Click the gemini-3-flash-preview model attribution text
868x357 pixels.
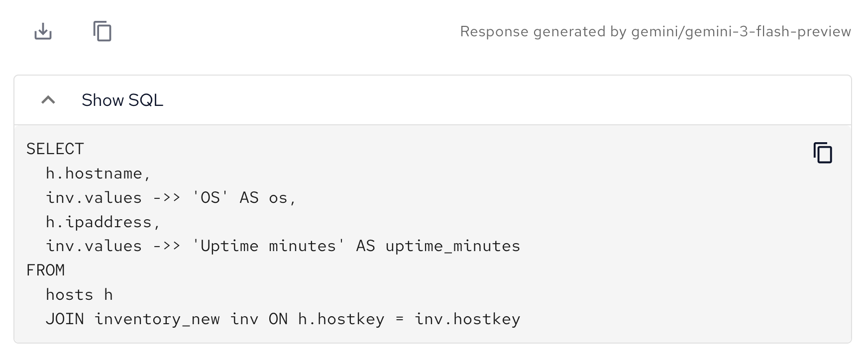point(655,32)
